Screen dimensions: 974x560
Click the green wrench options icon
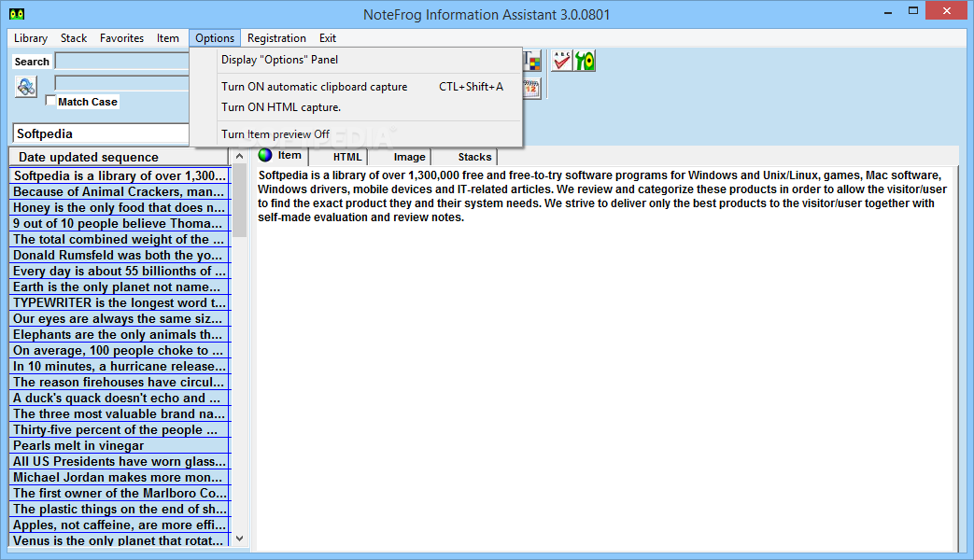[x=585, y=61]
